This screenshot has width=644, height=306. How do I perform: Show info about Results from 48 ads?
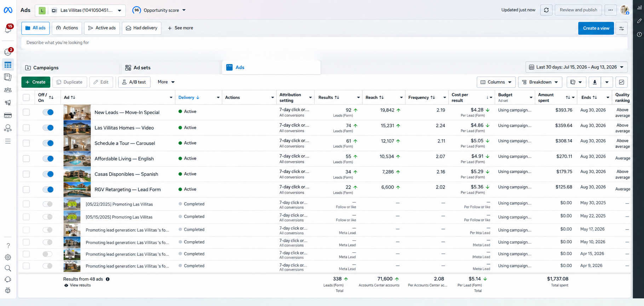point(108,279)
